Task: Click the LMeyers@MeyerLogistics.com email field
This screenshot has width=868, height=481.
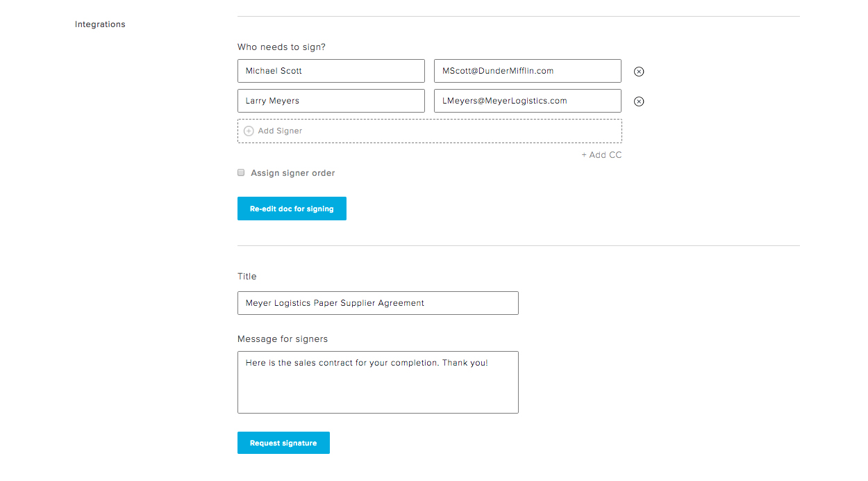Action: (x=527, y=101)
